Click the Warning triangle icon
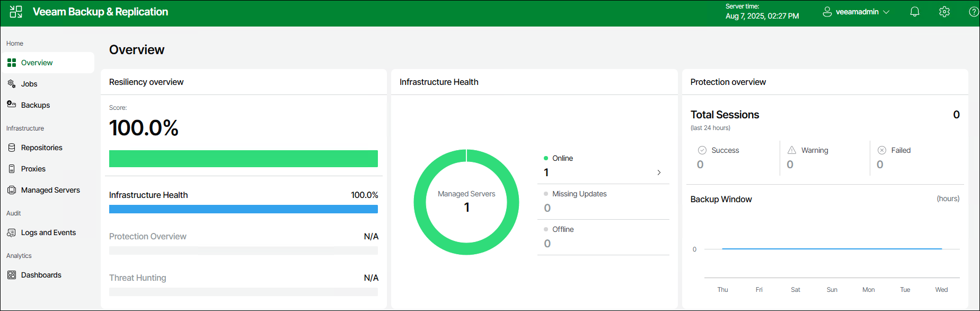Screen dimensions: 980x311 tap(792, 150)
